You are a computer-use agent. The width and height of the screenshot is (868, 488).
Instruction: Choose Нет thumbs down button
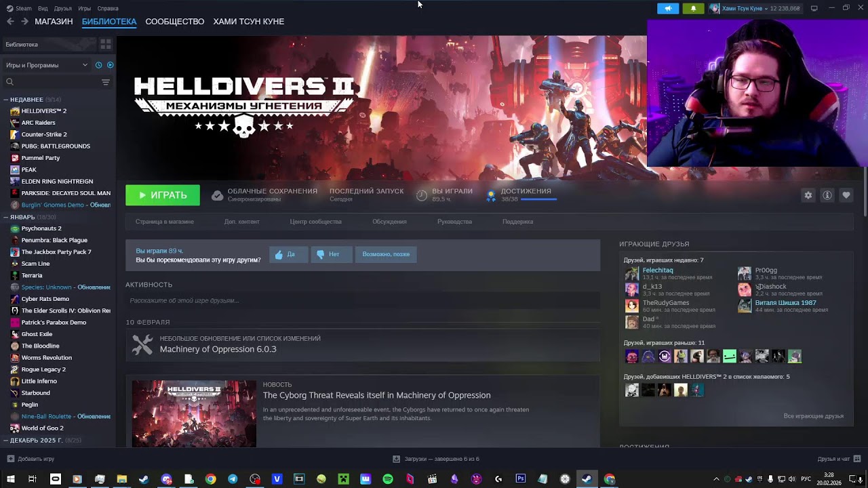332,254
